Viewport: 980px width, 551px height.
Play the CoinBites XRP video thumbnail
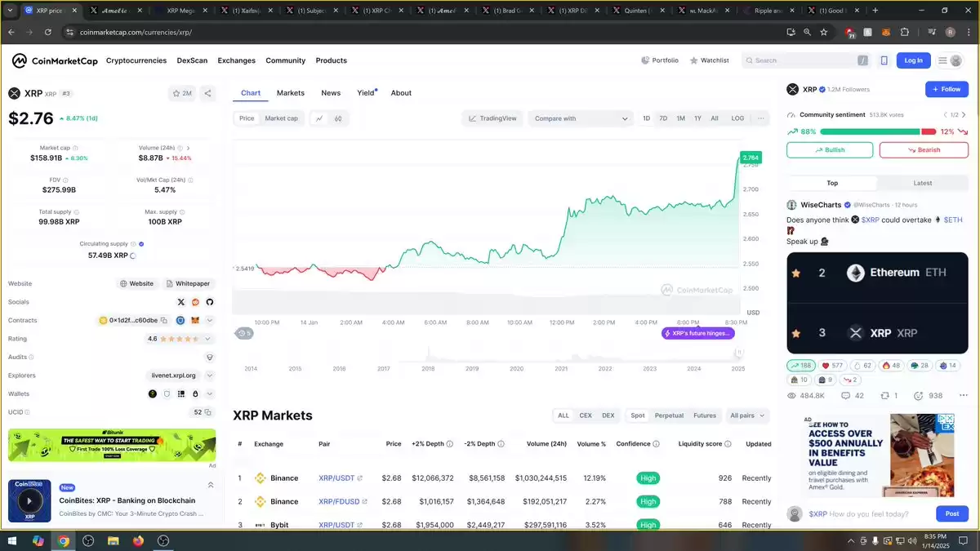click(29, 500)
